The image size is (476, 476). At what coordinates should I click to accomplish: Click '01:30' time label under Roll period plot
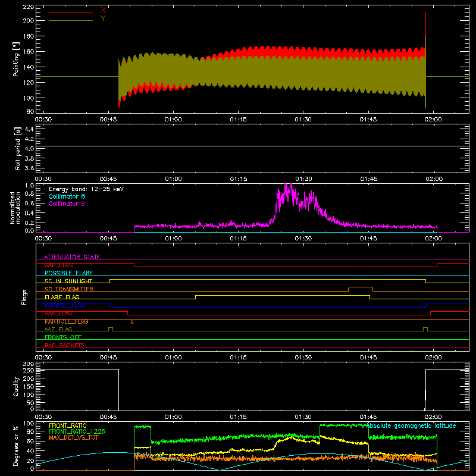pyautogui.click(x=303, y=179)
